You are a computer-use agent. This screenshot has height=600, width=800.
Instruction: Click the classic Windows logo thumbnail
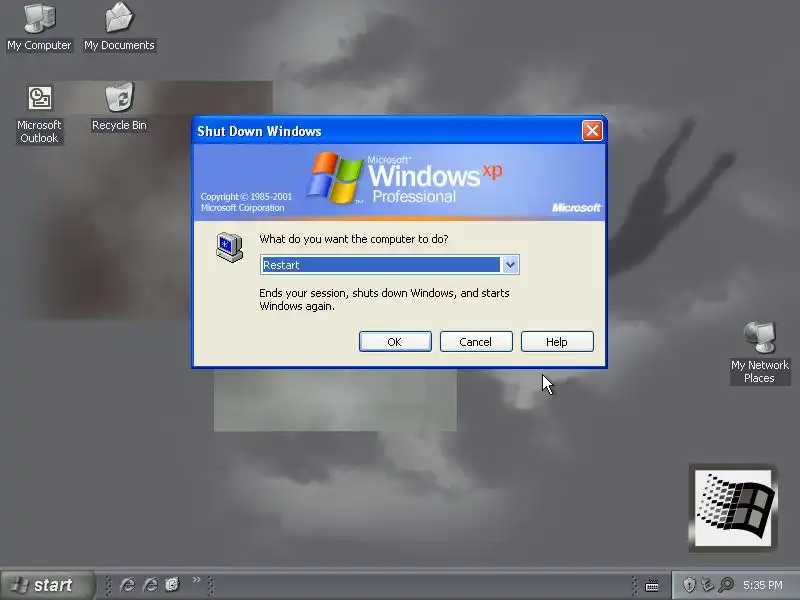pyautogui.click(x=733, y=508)
